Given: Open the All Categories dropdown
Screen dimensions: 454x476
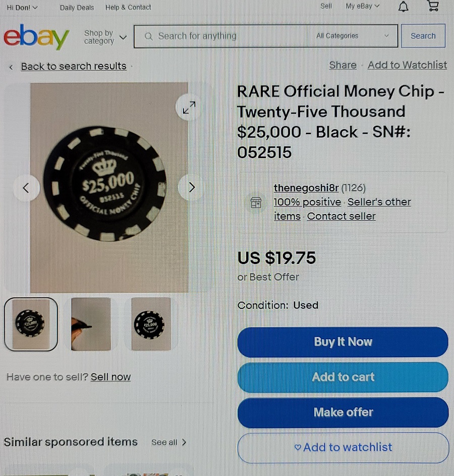Looking at the screenshot, I should pos(353,36).
